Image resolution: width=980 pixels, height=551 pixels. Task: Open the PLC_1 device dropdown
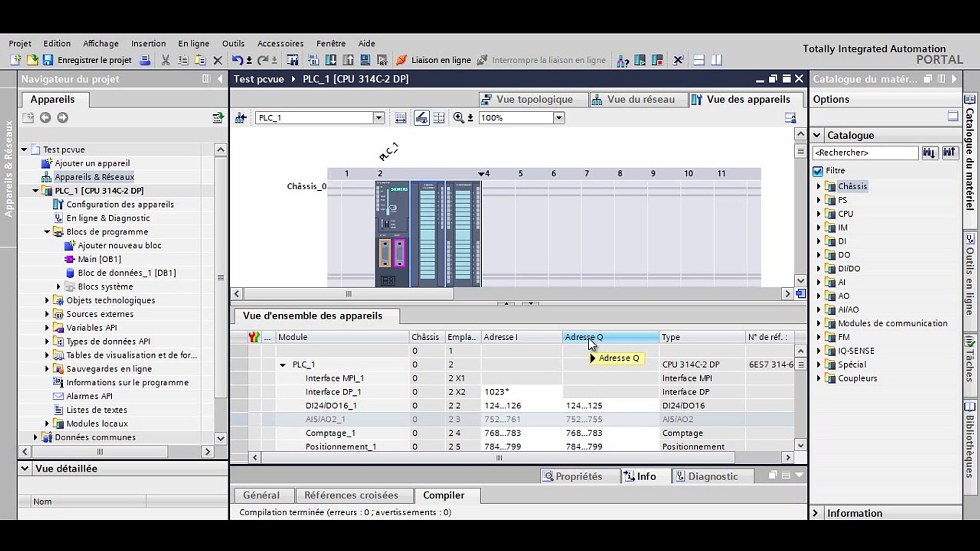(378, 118)
